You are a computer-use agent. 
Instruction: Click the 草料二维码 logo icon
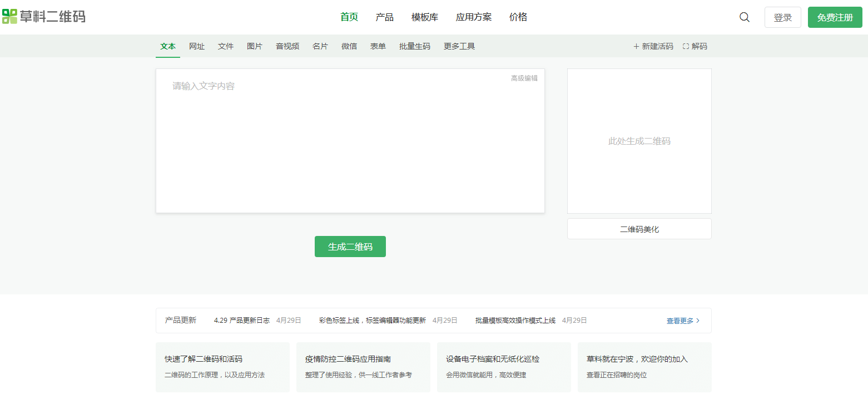click(8, 17)
